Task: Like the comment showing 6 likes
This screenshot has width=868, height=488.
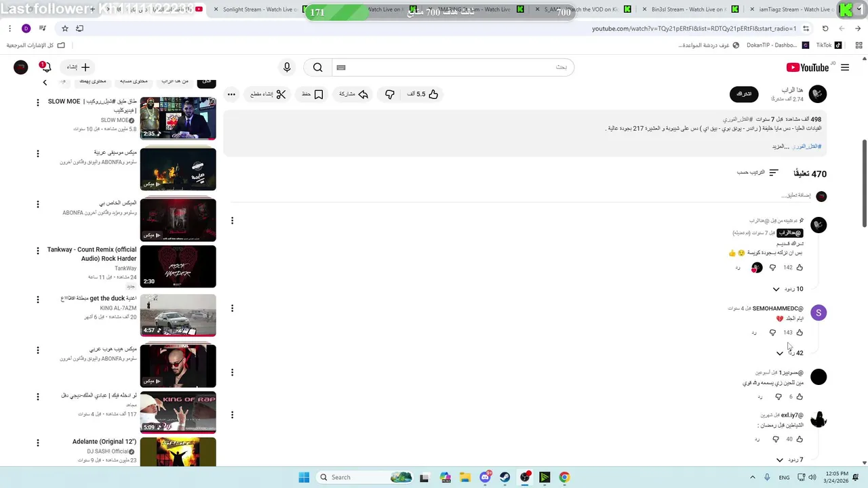Action: point(800,396)
